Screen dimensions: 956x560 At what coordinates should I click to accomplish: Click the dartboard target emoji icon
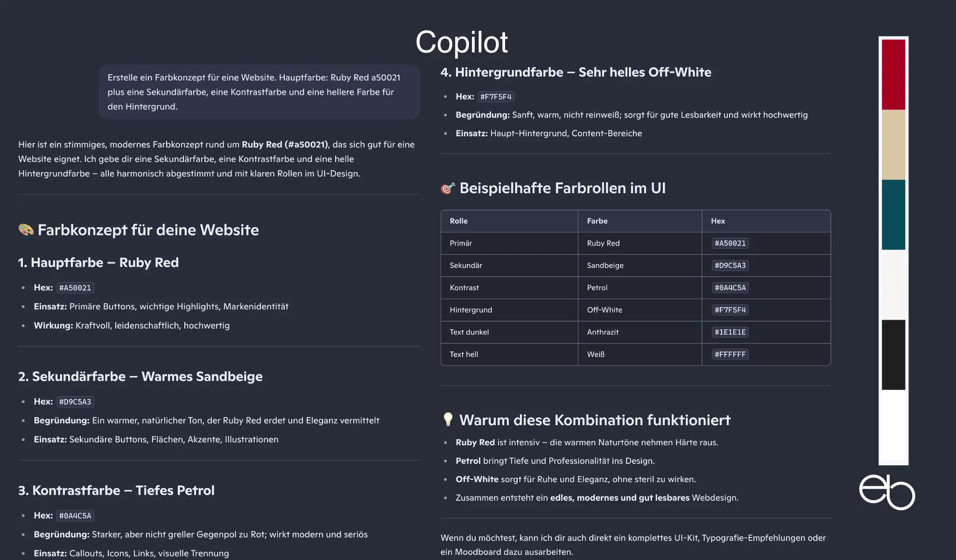click(x=448, y=188)
